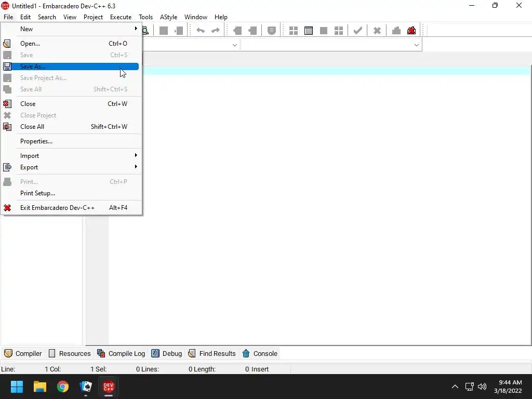Open the Tools menu
This screenshot has width=532, height=399.
(146, 17)
